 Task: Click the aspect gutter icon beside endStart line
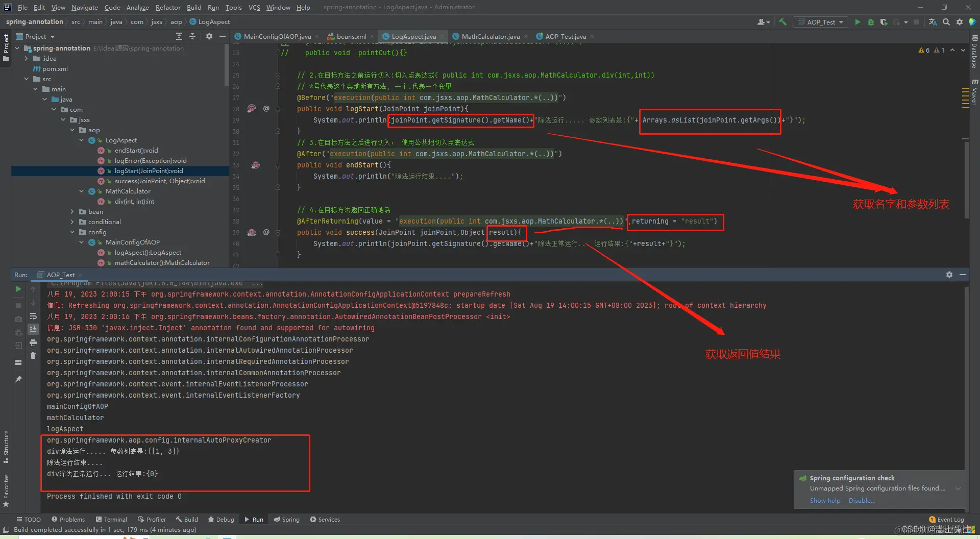click(x=256, y=165)
